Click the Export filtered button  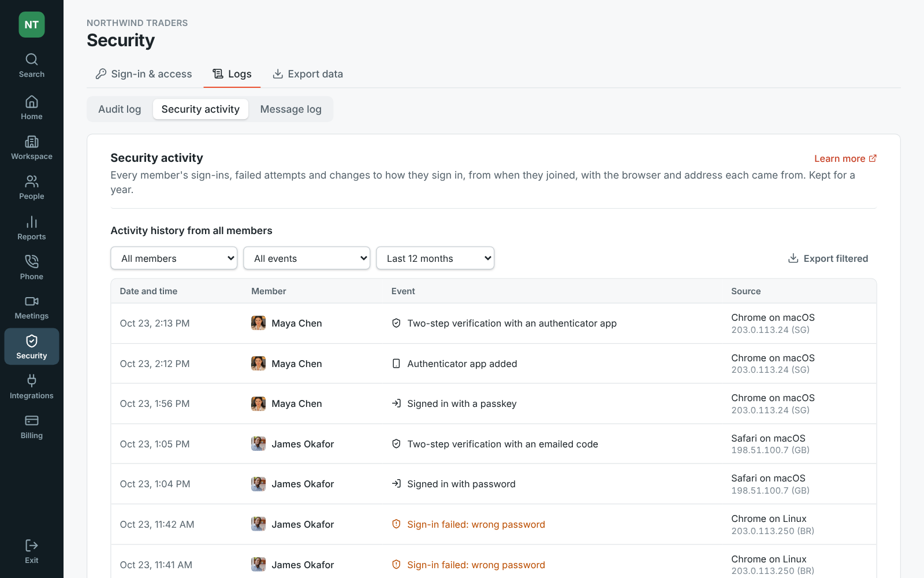click(x=828, y=258)
